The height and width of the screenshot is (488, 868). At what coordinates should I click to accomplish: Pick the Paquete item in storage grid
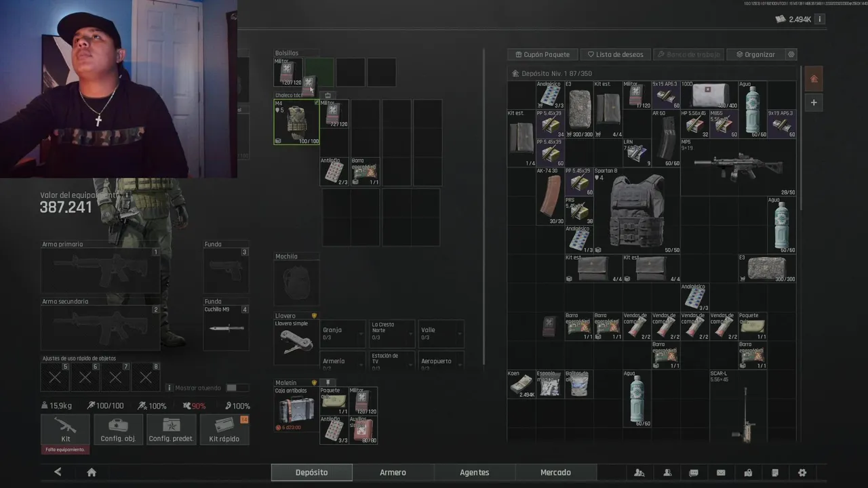tap(753, 326)
